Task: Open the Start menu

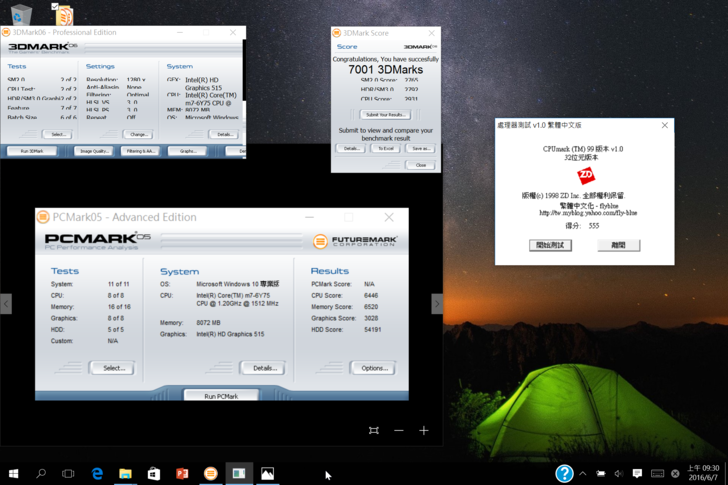Action: point(13,473)
